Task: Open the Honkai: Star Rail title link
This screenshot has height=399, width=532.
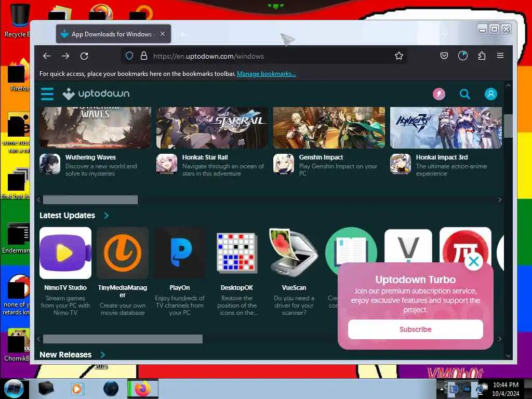Action: pos(205,157)
